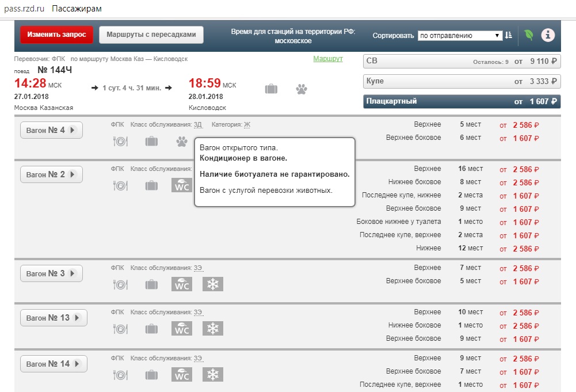
Task: Select the Купе carriage class tab
Action: click(462, 81)
